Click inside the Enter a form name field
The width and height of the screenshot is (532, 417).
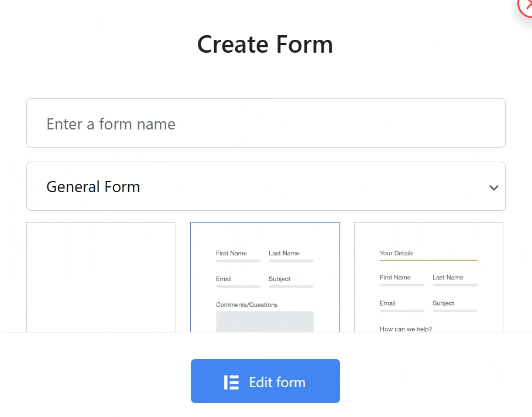265,123
